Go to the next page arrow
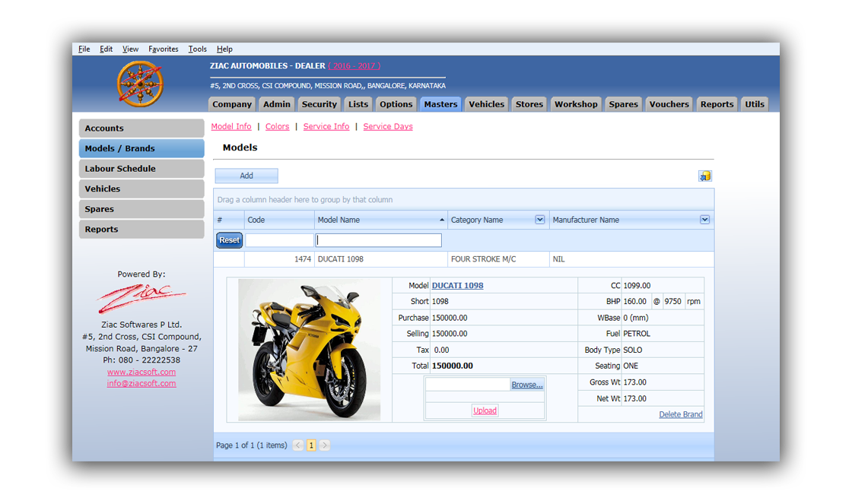 tap(324, 445)
